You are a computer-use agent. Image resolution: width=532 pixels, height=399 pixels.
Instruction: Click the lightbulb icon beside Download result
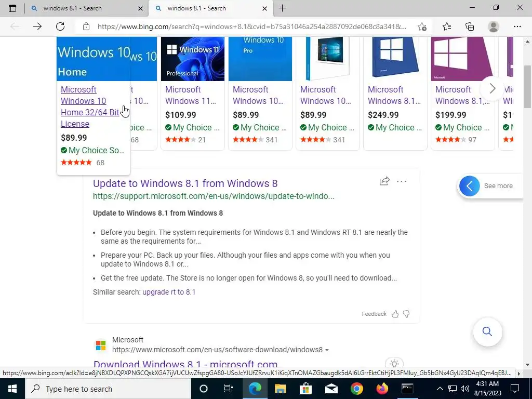[394, 364]
